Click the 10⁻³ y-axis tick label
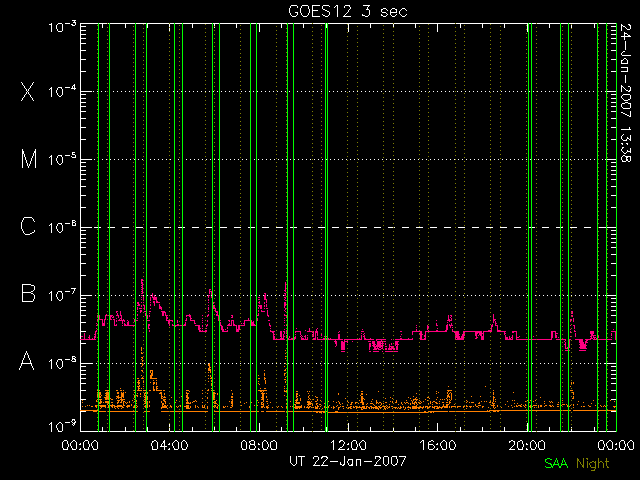640x480 pixels. [x=62, y=27]
